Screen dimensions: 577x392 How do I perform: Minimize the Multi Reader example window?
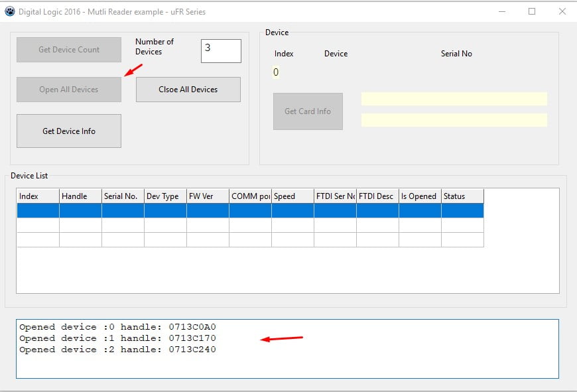click(501, 11)
